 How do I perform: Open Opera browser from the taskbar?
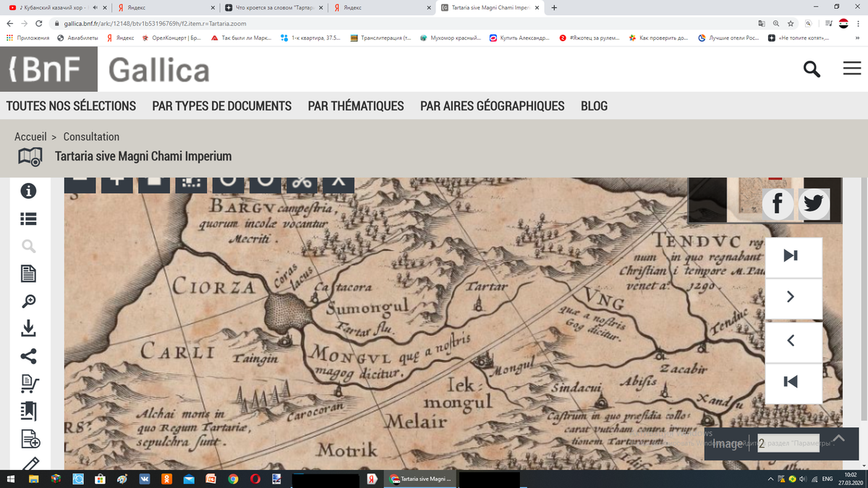pos(255,479)
